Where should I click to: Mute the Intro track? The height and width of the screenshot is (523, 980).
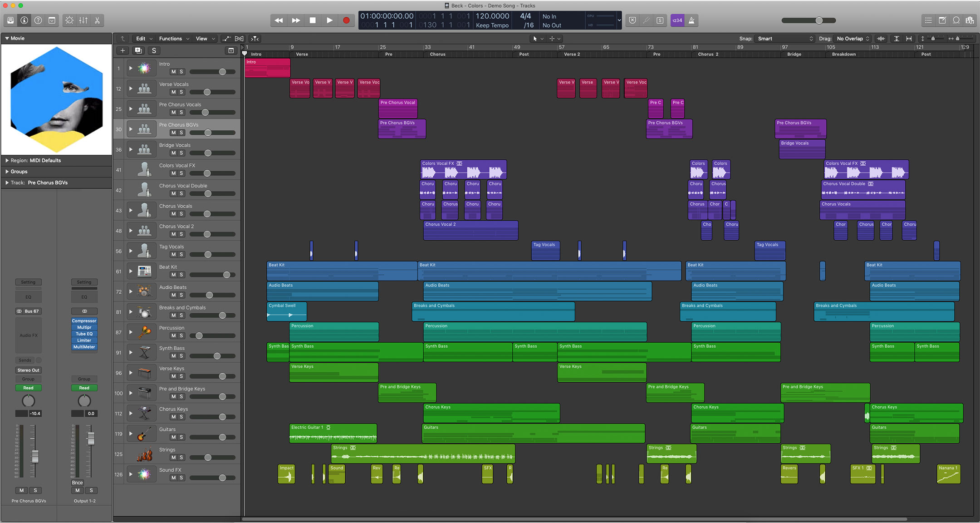[x=173, y=72]
